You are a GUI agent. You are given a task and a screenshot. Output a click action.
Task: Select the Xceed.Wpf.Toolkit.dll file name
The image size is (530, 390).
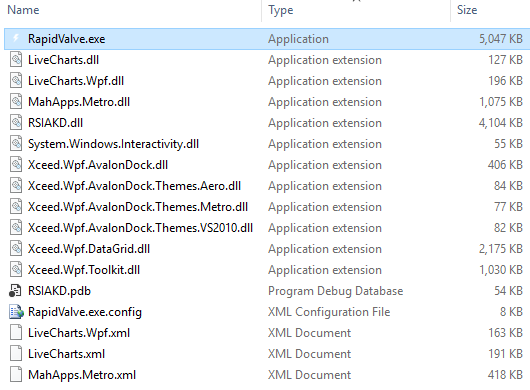84,270
